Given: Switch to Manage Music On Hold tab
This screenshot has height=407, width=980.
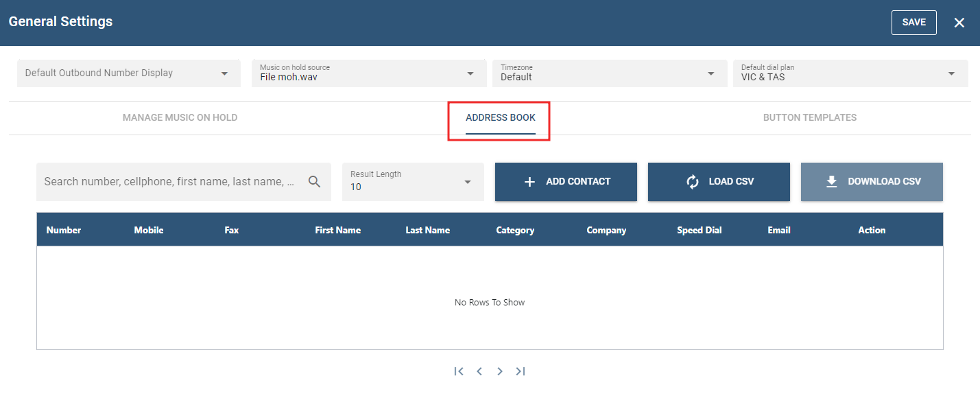Looking at the screenshot, I should [180, 117].
